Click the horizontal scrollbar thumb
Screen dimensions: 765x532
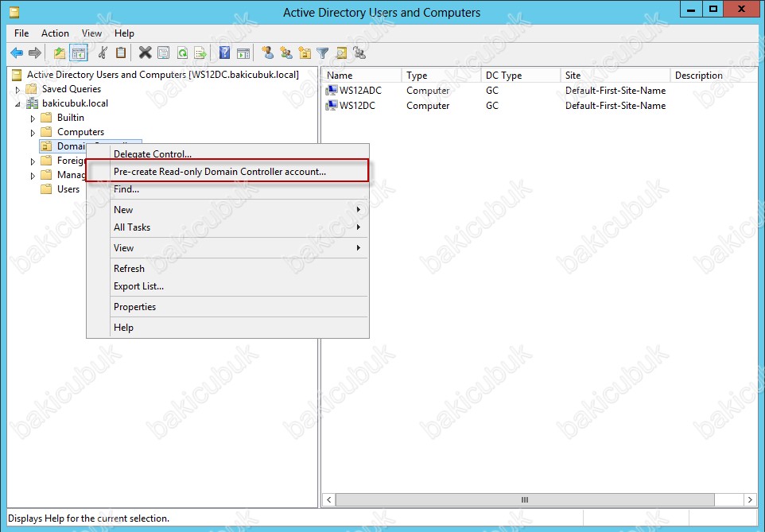pyautogui.click(x=525, y=499)
